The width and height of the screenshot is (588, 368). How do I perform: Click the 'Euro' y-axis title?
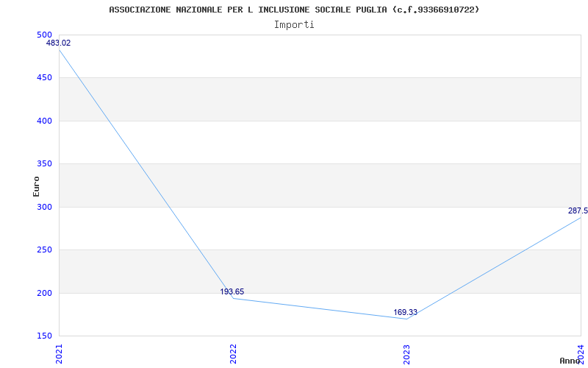[x=36, y=186]
